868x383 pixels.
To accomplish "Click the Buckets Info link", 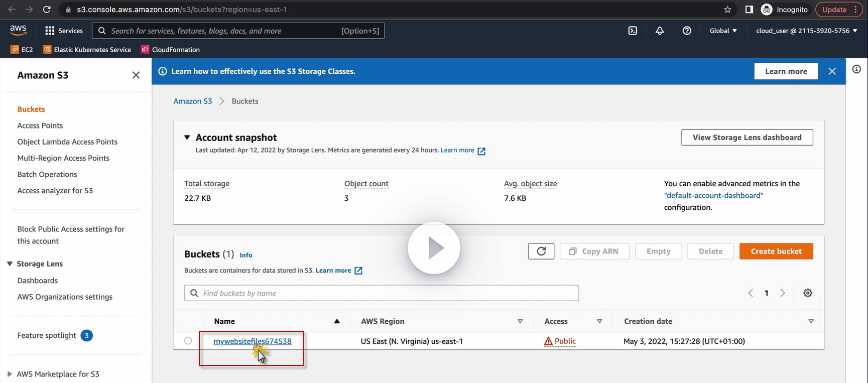I will click(x=246, y=255).
